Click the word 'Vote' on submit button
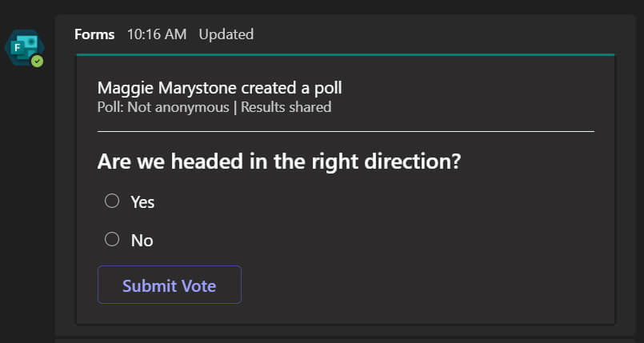Screen dimensions: 644x343 198,285
